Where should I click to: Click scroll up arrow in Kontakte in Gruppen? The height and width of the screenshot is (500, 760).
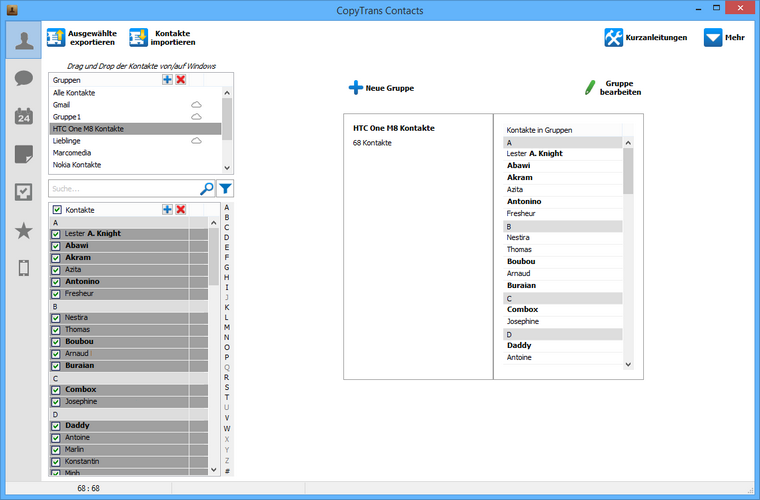click(x=628, y=143)
